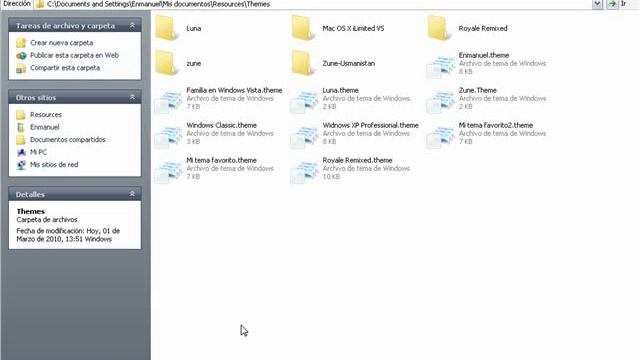Select the folder name Luna

(193, 28)
